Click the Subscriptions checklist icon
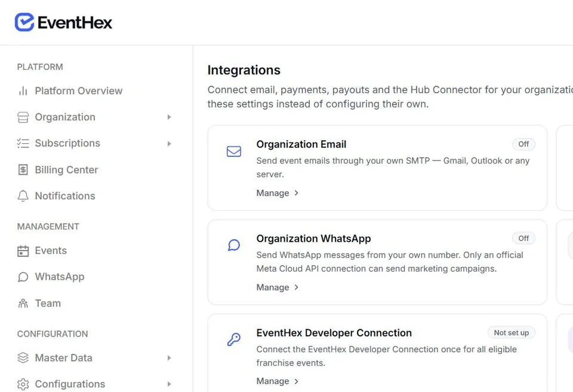Image resolution: width=573 pixels, height=392 pixels. pyautogui.click(x=23, y=143)
